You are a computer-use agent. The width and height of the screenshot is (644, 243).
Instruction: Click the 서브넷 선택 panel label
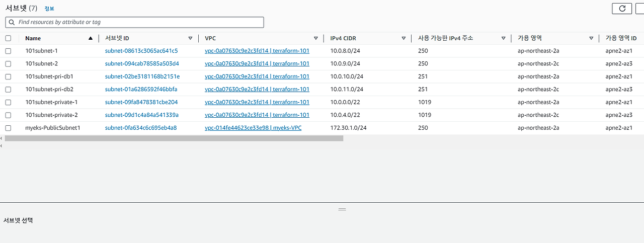tap(18, 220)
